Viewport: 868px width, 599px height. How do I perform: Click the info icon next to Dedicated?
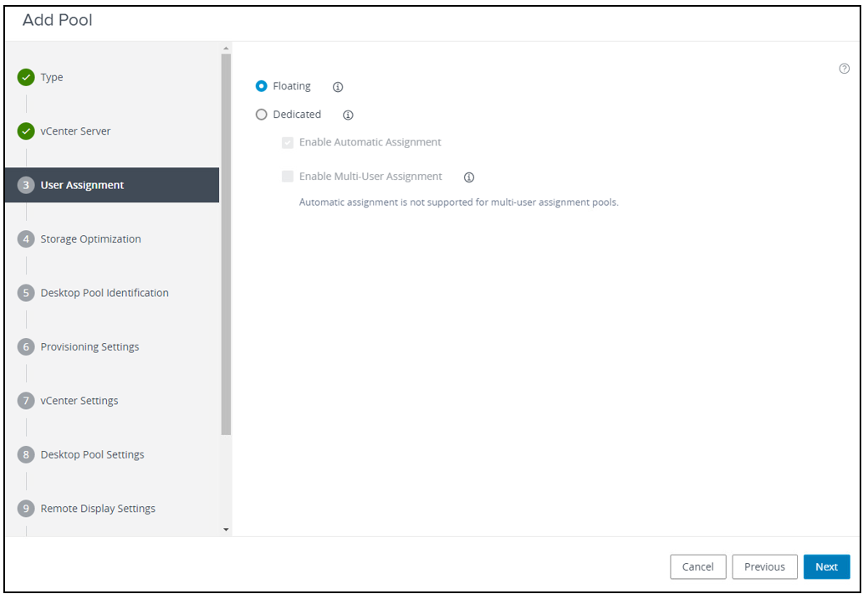(x=348, y=115)
